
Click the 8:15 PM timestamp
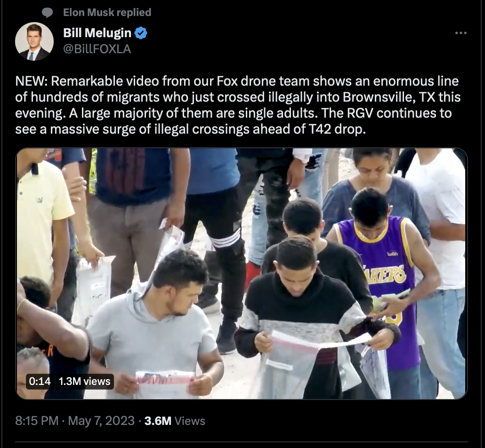[37, 421]
